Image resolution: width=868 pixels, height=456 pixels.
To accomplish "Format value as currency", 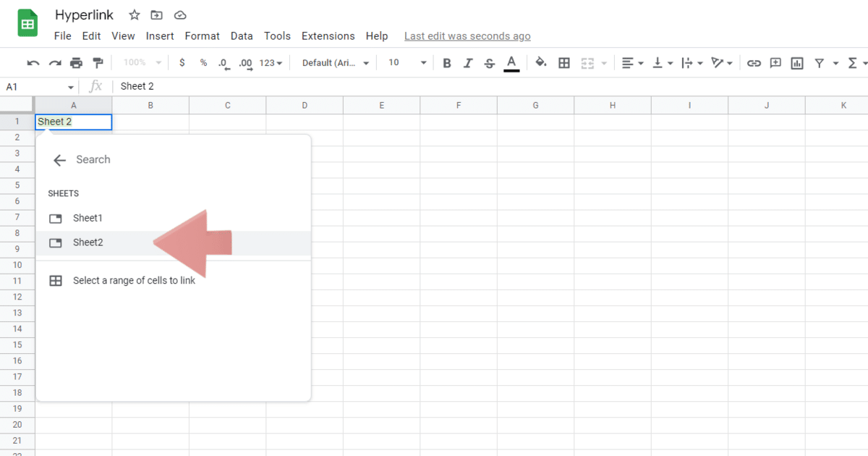I will point(182,63).
